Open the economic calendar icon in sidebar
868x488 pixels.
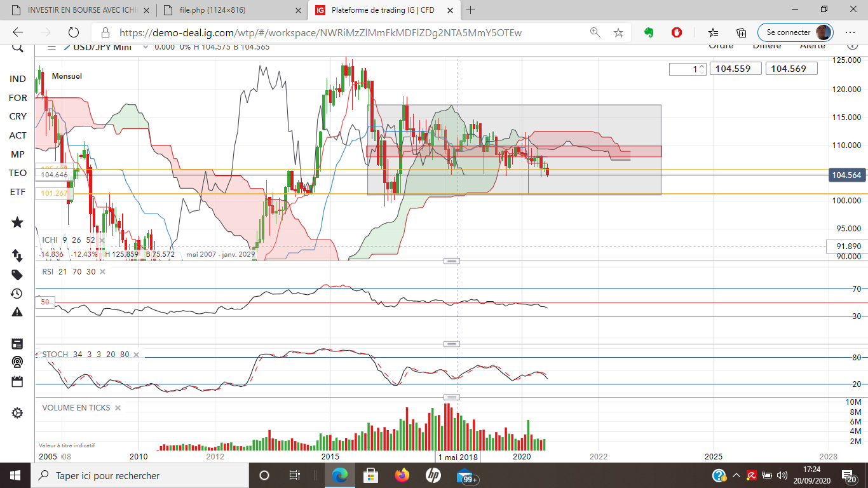pyautogui.click(x=17, y=381)
